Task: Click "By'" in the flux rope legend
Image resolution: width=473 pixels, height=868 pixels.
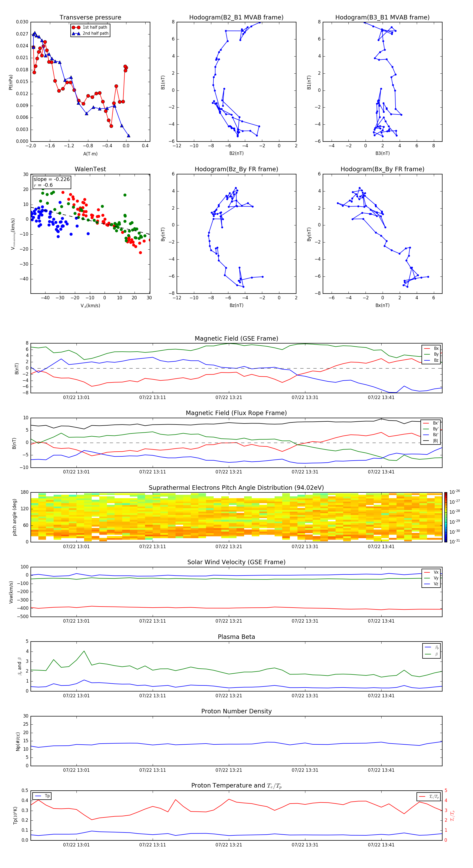Action: (x=436, y=429)
